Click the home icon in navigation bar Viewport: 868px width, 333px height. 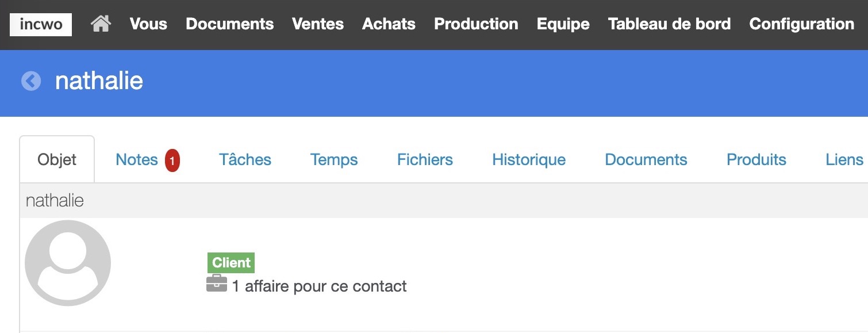[x=101, y=24]
